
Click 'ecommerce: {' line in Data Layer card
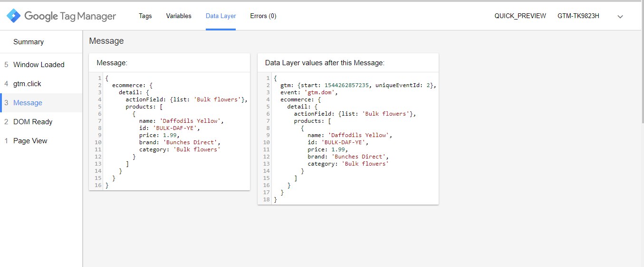coord(300,99)
